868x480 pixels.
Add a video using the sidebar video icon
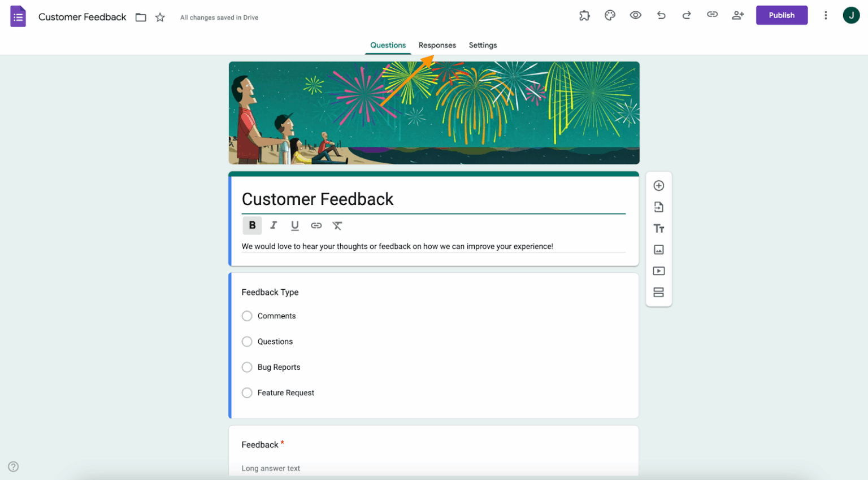point(658,270)
